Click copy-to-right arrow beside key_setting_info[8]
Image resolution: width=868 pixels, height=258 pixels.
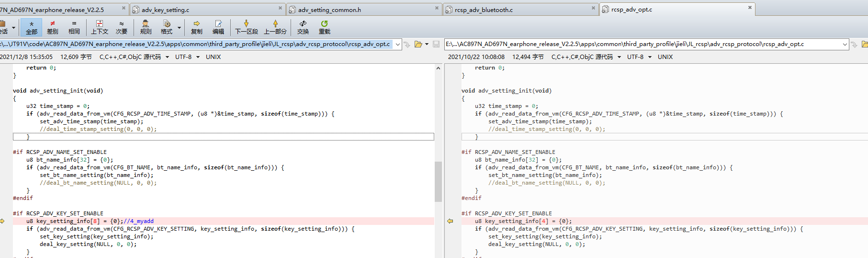point(2,221)
